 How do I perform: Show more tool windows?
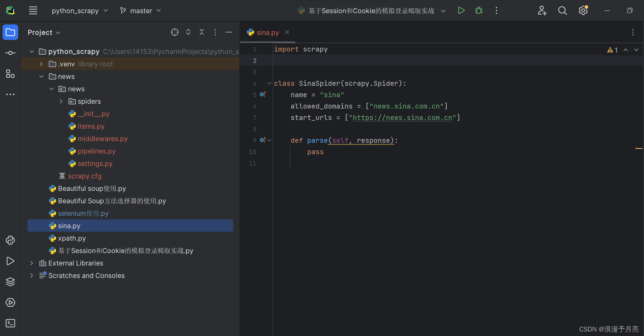[10, 94]
